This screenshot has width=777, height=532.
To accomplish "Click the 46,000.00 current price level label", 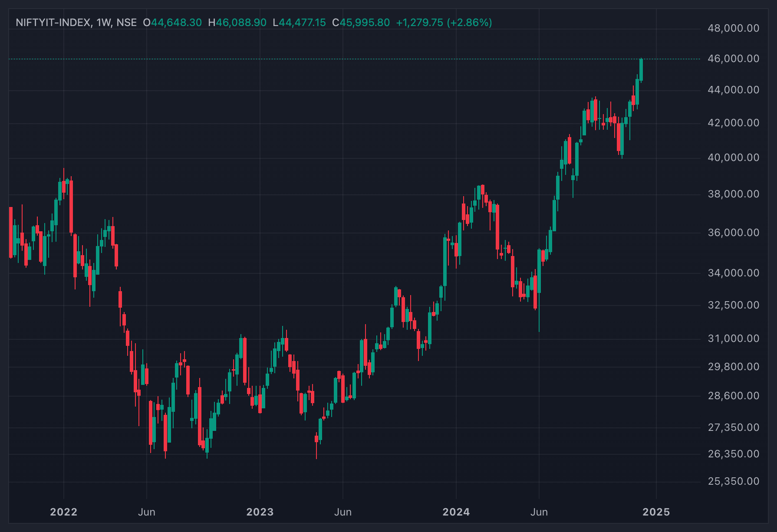I will pos(734,59).
